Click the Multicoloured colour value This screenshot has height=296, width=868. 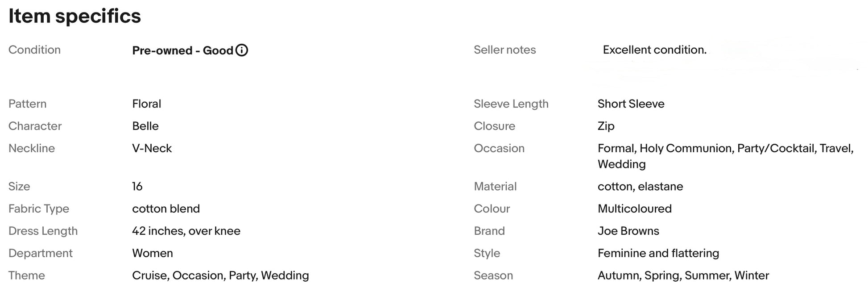[x=634, y=208]
